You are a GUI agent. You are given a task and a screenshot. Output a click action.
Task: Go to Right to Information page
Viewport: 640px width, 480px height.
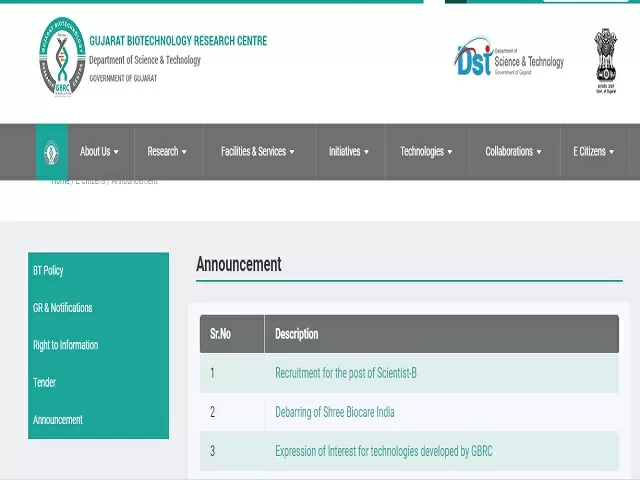coord(65,345)
